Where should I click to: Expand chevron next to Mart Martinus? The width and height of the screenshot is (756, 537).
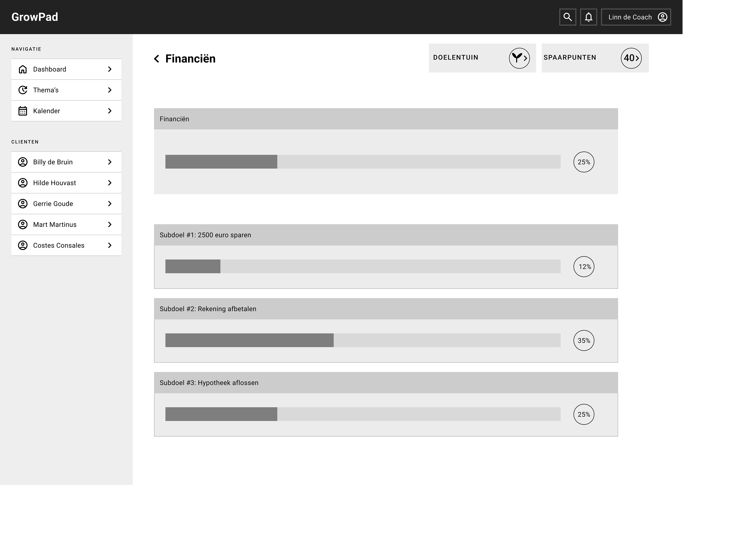(x=110, y=224)
